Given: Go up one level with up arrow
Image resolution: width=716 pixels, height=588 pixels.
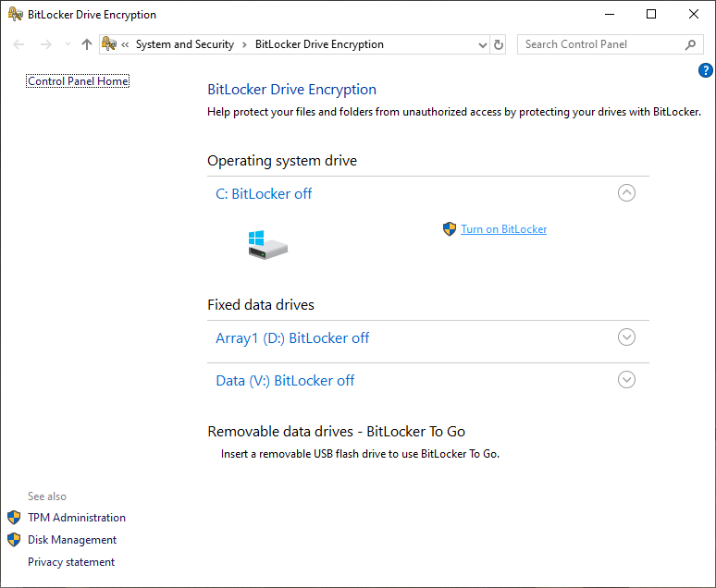Looking at the screenshot, I should click(87, 44).
